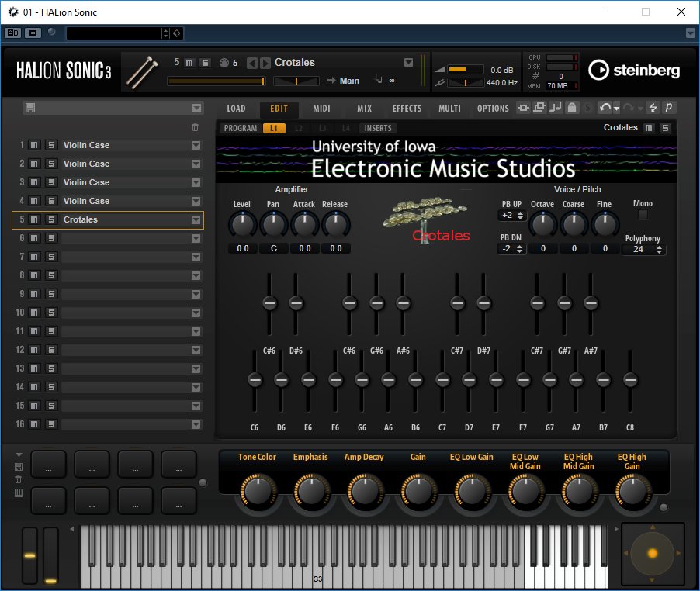
Task: Switch to the OPTIONS tab
Action: [x=493, y=109]
